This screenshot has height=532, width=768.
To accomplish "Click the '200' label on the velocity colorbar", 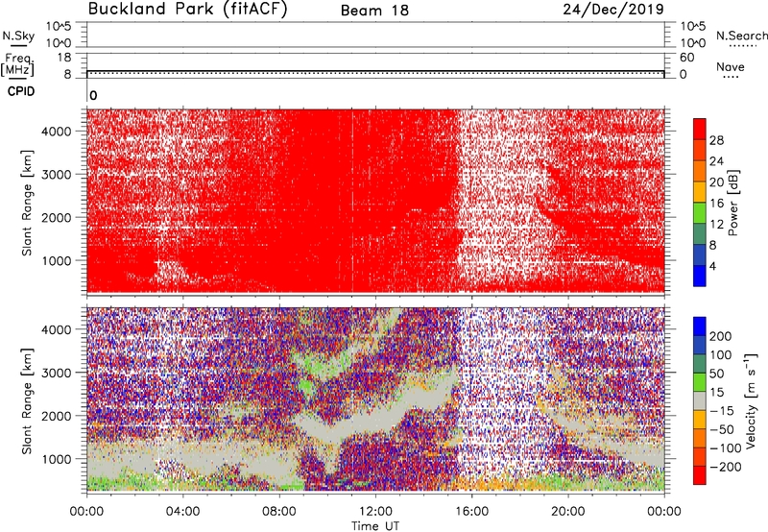I will (x=721, y=336).
